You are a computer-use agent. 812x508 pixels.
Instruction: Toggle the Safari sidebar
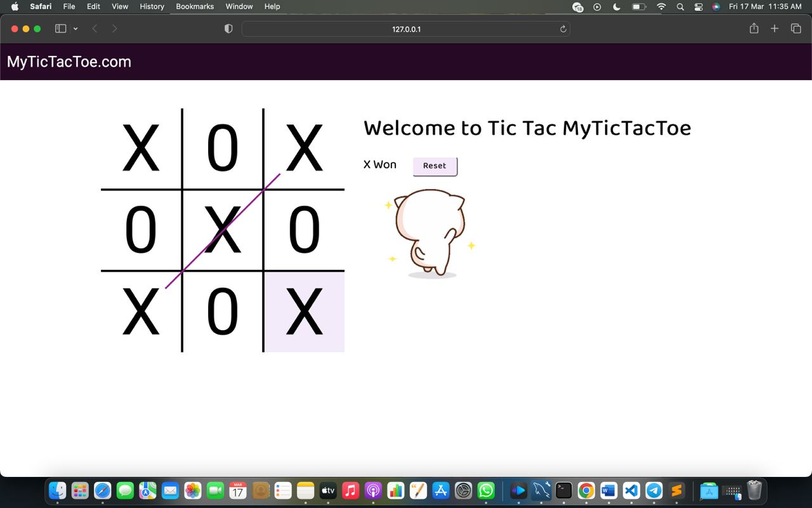click(x=60, y=29)
